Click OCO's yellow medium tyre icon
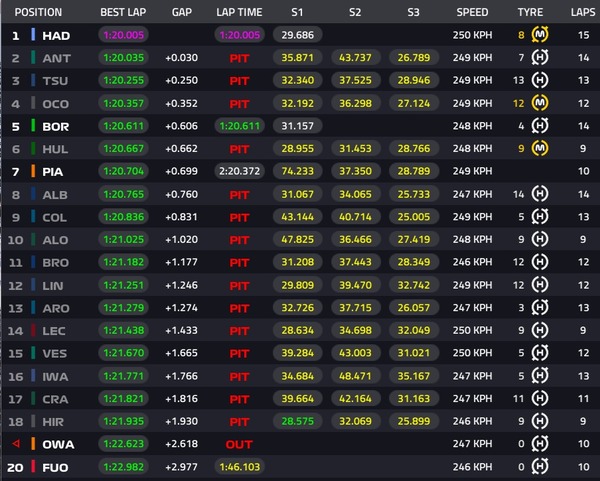600x481 pixels. pos(541,103)
